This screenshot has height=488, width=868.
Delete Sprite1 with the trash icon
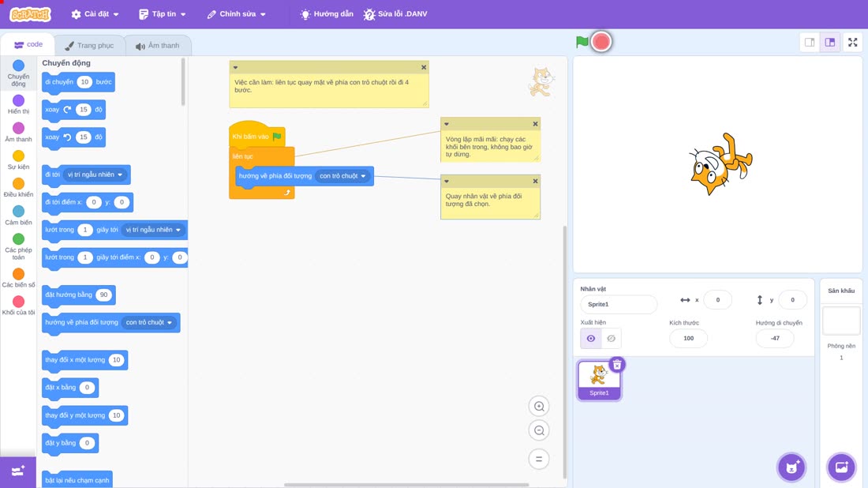[x=617, y=365]
